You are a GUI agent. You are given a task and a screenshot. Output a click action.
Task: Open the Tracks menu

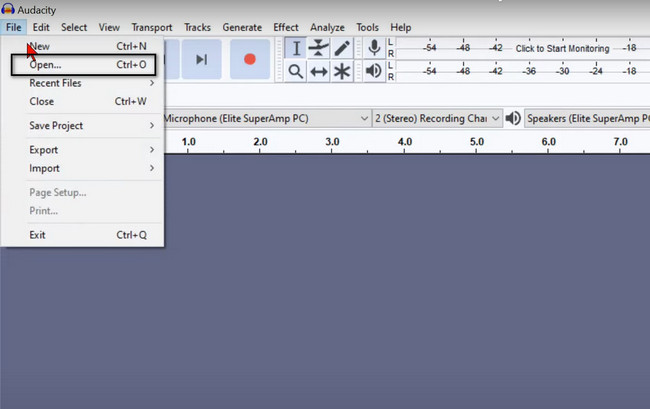197,27
